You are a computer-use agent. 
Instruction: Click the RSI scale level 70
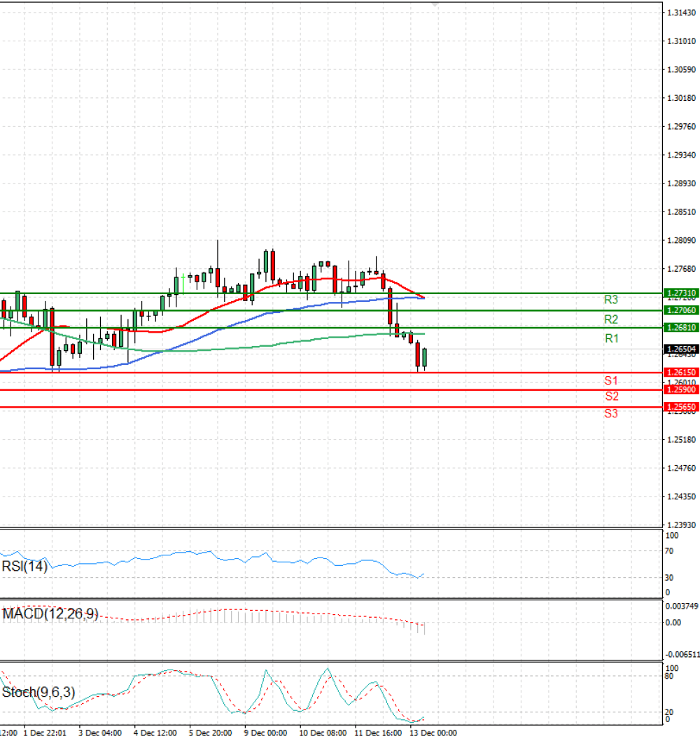[x=668, y=551]
